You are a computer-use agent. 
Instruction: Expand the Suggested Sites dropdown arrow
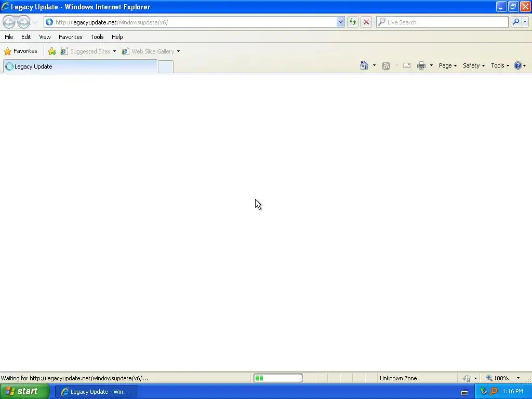tap(114, 51)
